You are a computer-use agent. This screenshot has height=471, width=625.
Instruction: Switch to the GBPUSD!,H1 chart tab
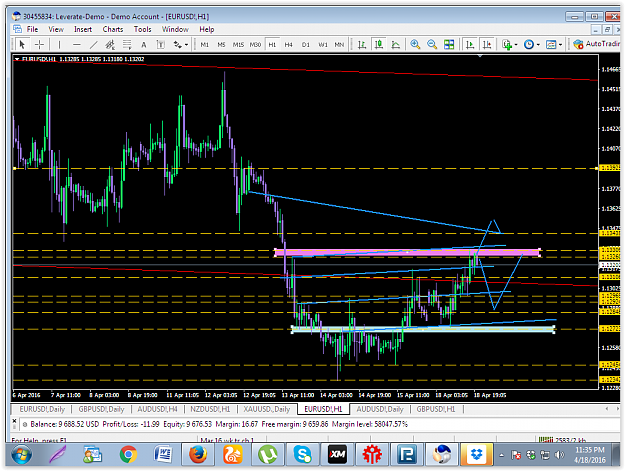436,409
